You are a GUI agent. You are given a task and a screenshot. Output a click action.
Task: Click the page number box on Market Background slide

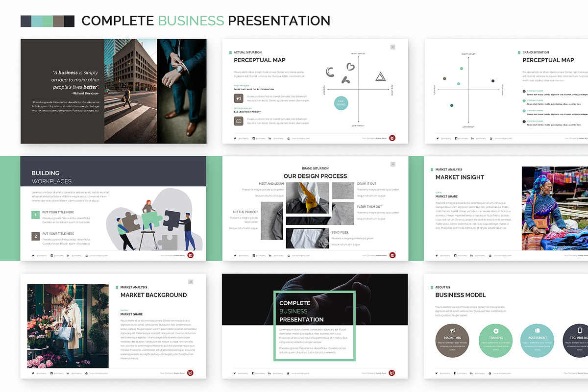coord(191,282)
